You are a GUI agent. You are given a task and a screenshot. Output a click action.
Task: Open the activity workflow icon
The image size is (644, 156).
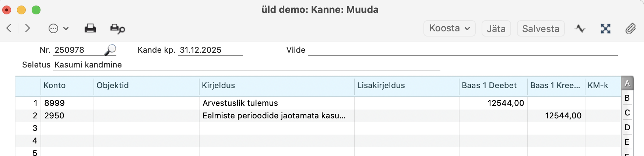click(580, 28)
